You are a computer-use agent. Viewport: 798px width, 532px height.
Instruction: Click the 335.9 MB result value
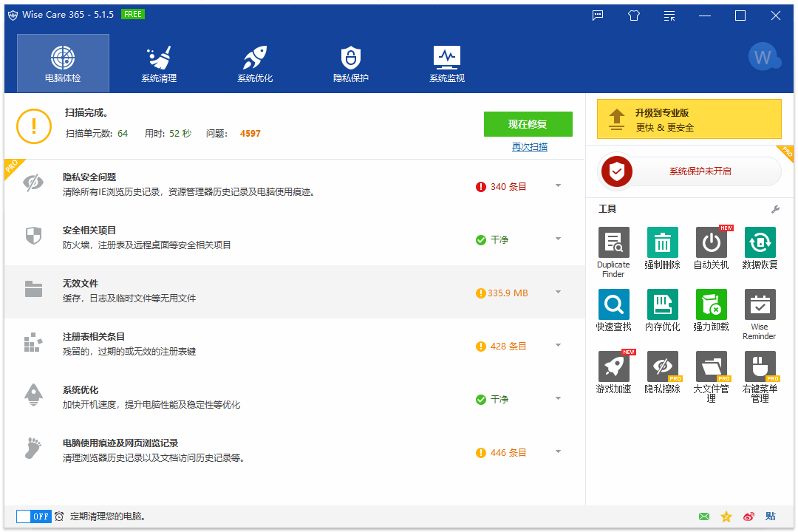pyautogui.click(x=508, y=293)
